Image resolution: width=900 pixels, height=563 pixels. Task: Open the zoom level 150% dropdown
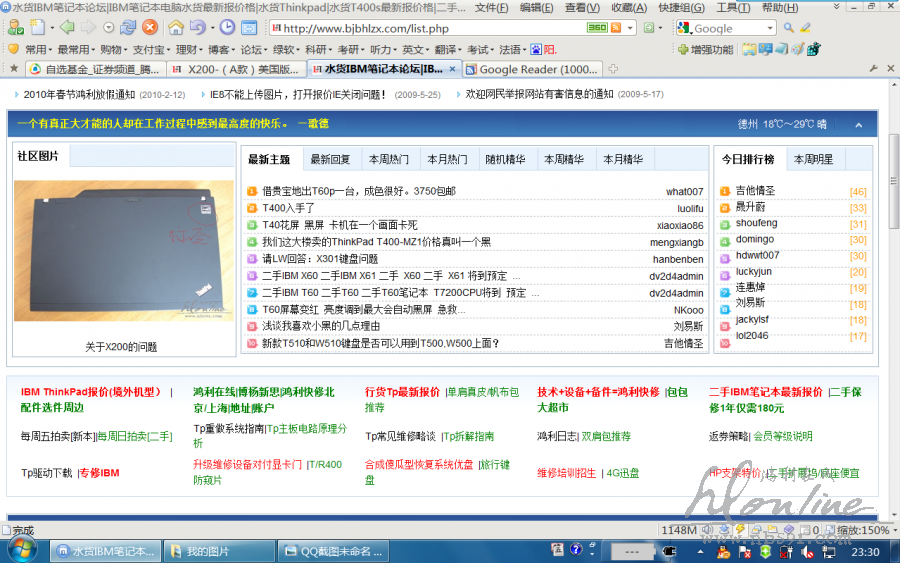(891, 530)
